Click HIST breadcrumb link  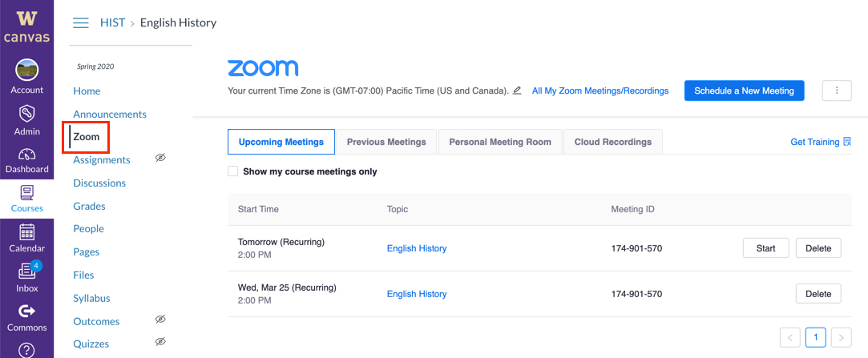point(112,22)
